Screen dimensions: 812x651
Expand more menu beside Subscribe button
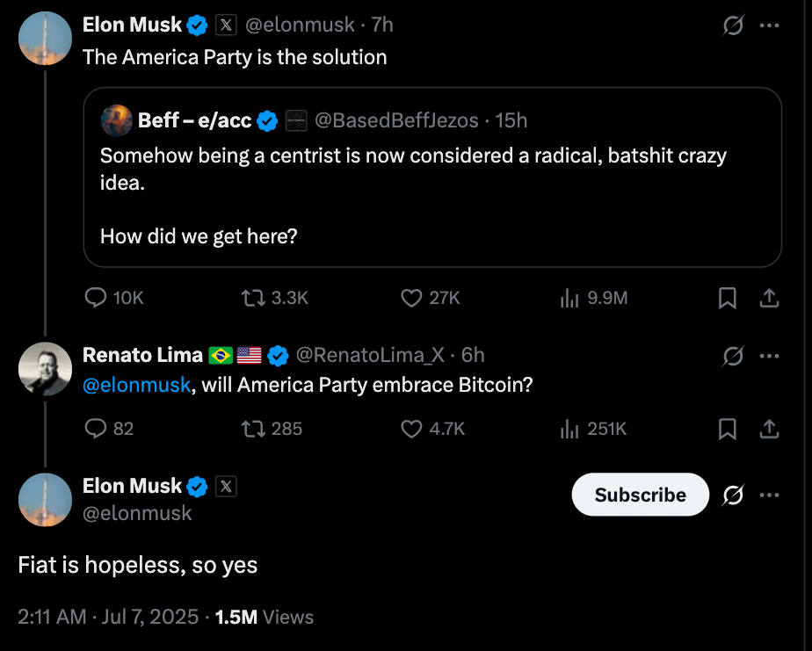click(769, 495)
